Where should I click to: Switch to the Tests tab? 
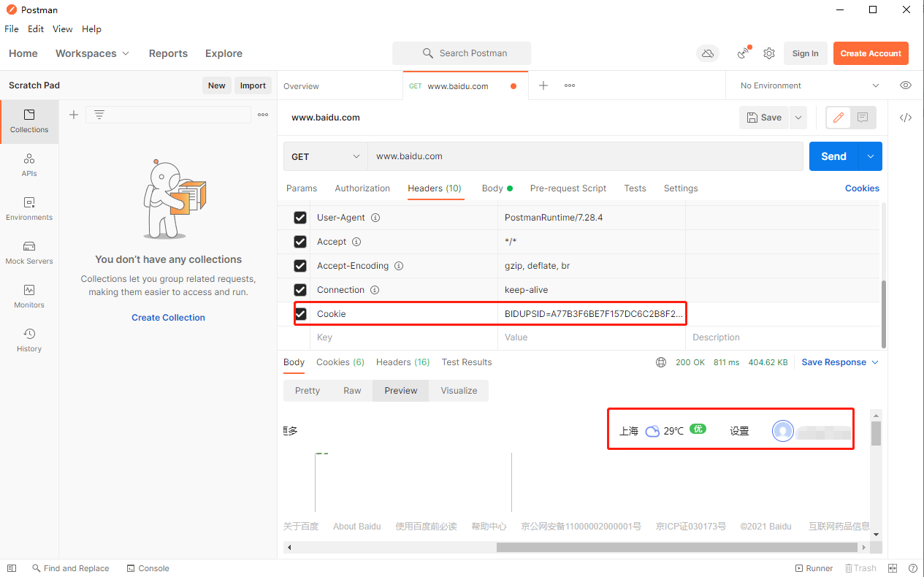point(635,188)
